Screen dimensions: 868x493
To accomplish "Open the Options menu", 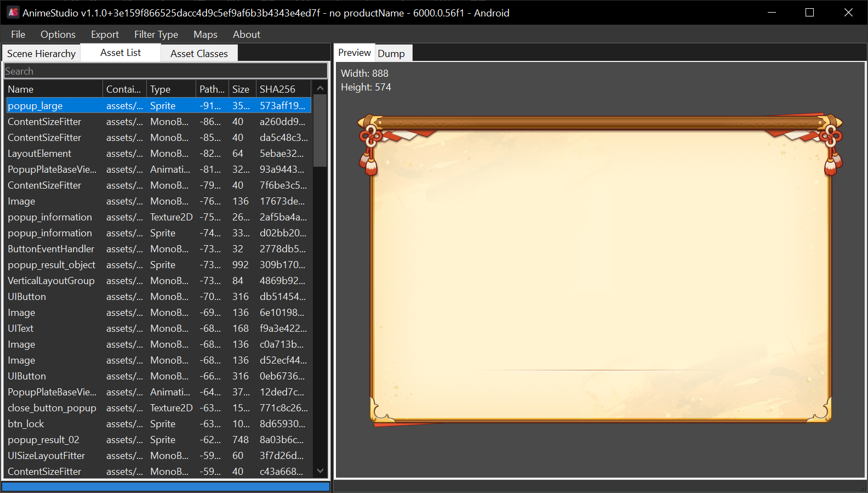I will (x=58, y=35).
